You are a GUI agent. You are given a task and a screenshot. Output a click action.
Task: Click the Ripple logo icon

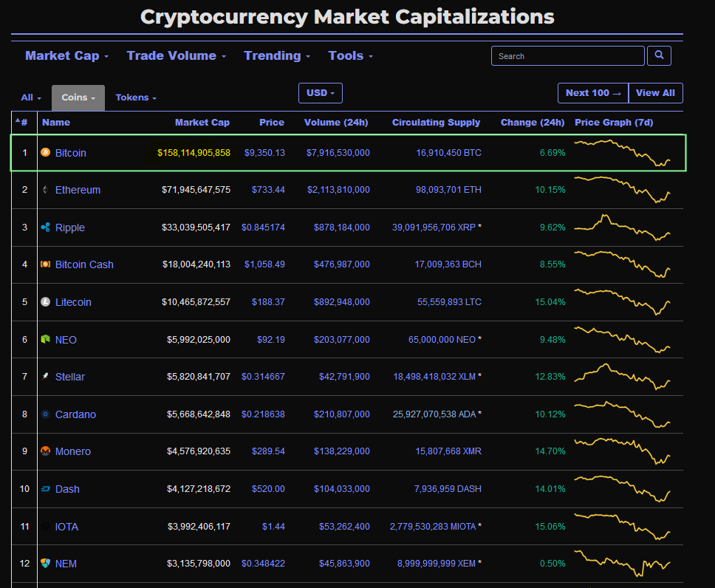pos(46,228)
